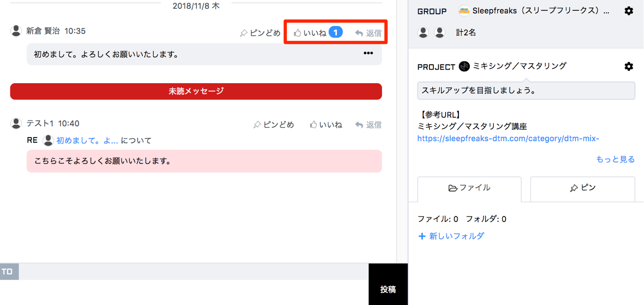Click テスト1's avatar in the chat
This screenshot has height=305, width=644.
click(16, 123)
